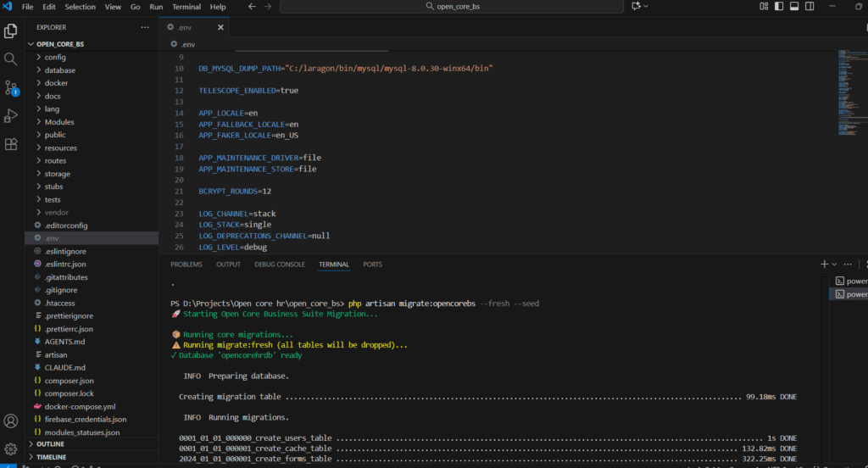Open the Search view in activity bar

[11, 59]
